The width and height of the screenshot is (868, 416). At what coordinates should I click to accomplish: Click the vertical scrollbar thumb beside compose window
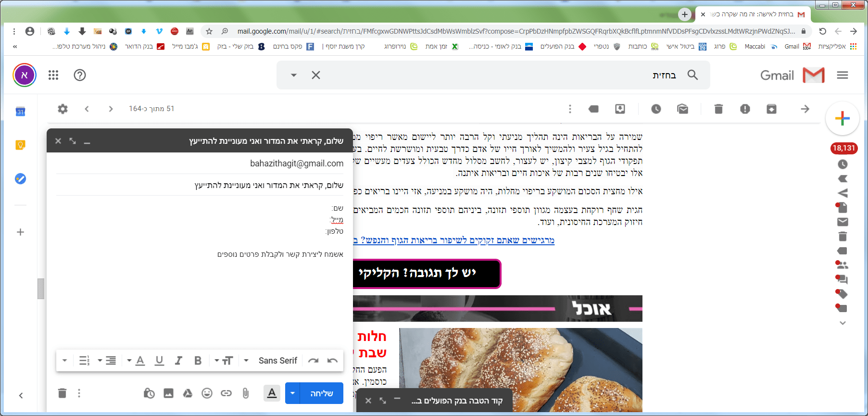[x=41, y=289]
